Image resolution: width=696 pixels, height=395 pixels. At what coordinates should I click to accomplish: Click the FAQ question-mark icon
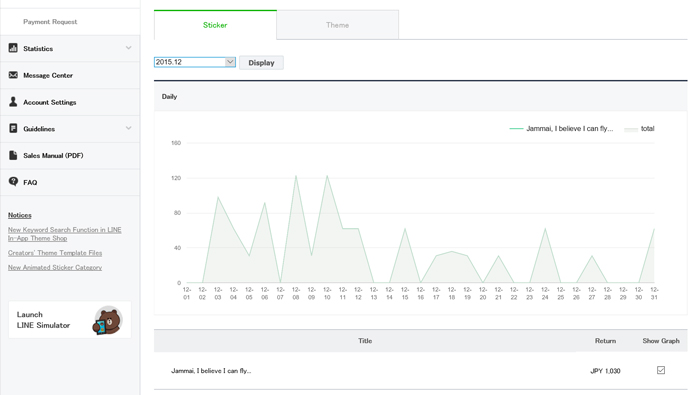(x=13, y=182)
